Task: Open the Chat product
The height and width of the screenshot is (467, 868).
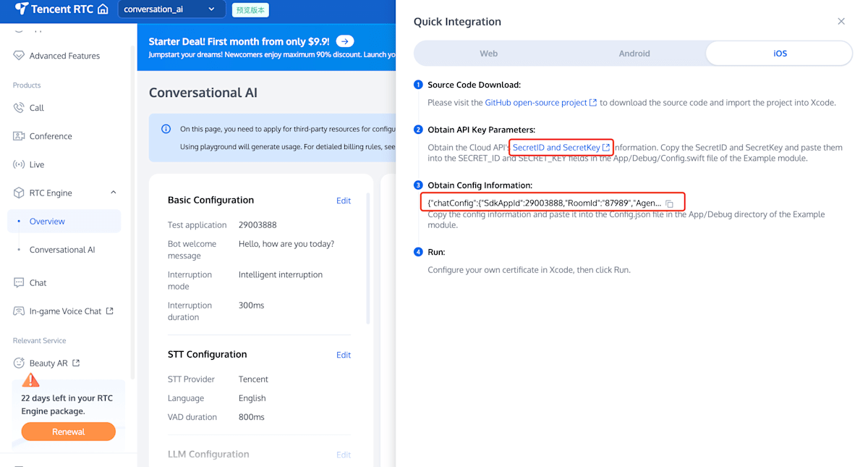Action: [38, 283]
